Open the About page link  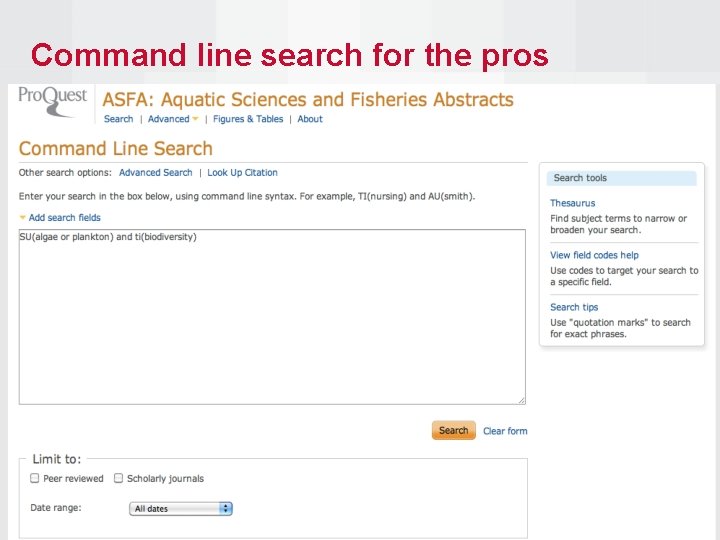coord(310,119)
